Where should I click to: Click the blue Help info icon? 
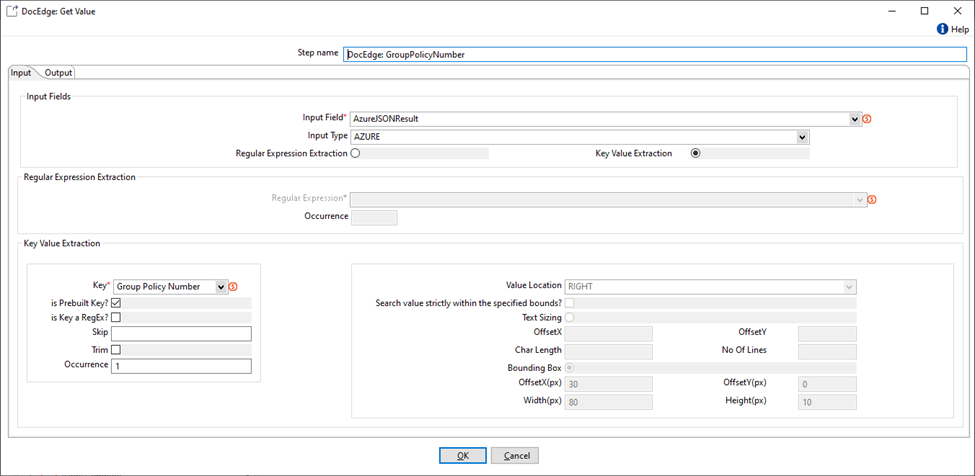pos(942,30)
